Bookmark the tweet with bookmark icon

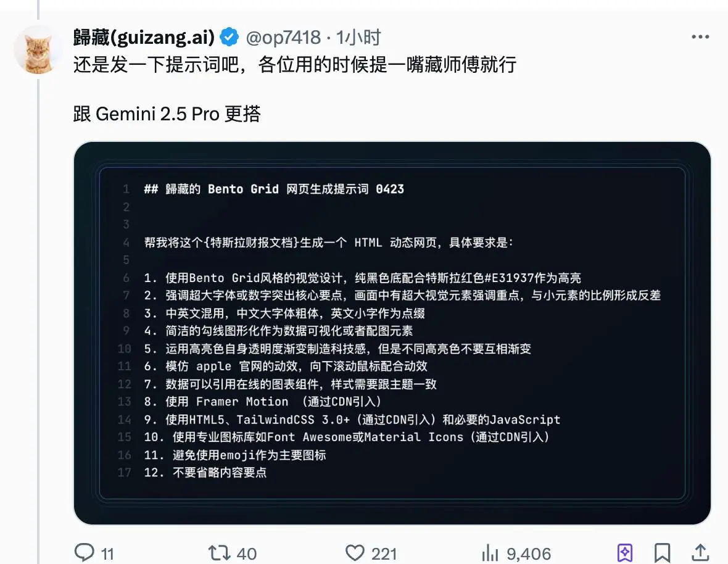click(x=662, y=553)
